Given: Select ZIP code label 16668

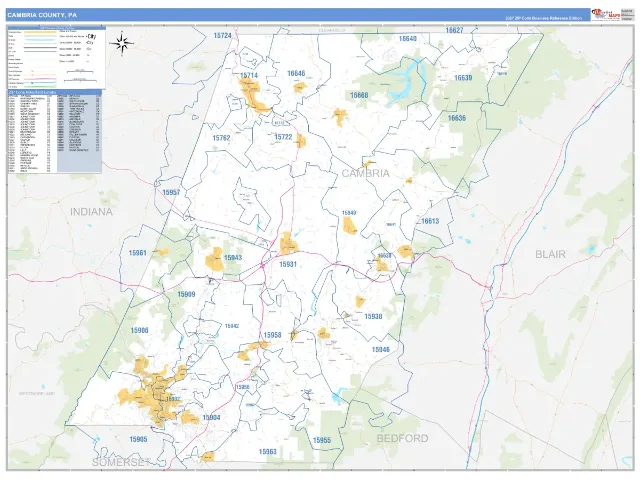Looking at the screenshot, I should tap(359, 95).
